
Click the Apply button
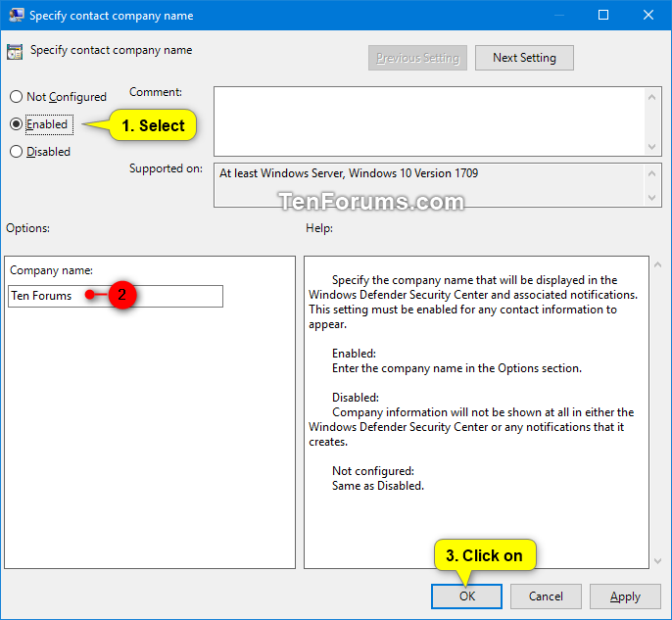[x=625, y=596]
